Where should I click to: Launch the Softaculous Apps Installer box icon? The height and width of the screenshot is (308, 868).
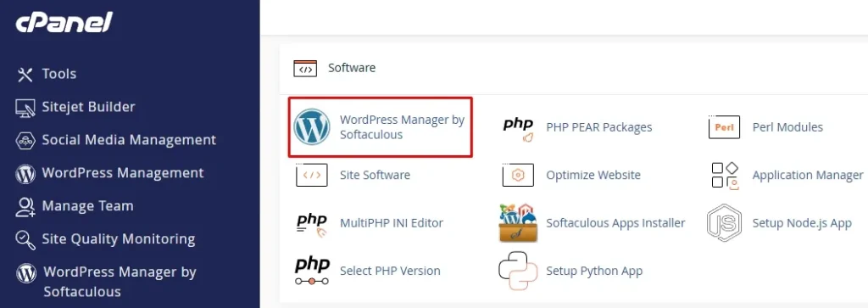pyautogui.click(x=518, y=222)
